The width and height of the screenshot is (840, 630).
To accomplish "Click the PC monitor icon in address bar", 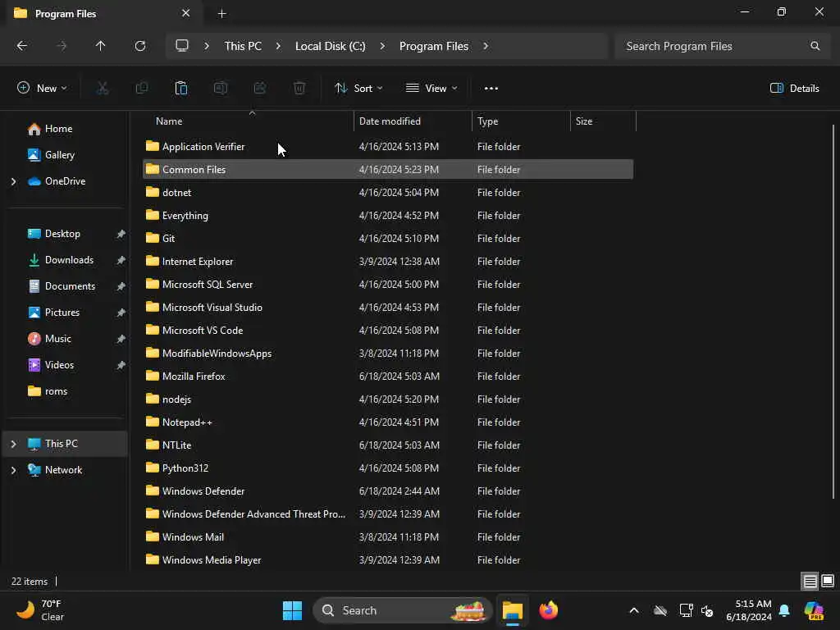I will coord(182,46).
